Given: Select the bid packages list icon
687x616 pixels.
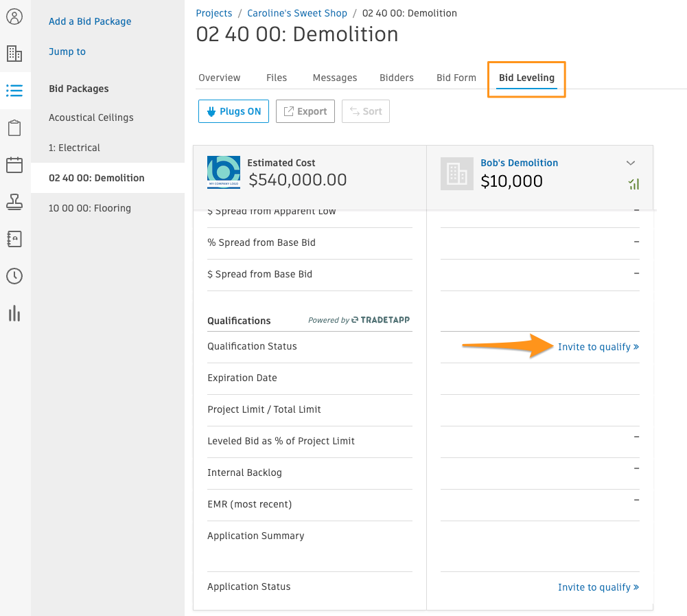Looking at the screenshot, I should click(x=14, y=91).
